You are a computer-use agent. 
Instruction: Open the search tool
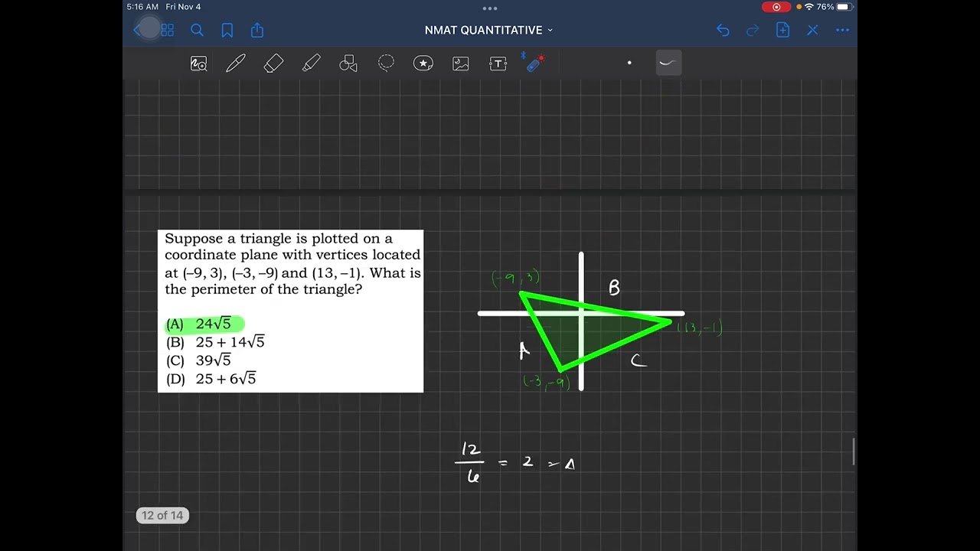coord(197,31)
